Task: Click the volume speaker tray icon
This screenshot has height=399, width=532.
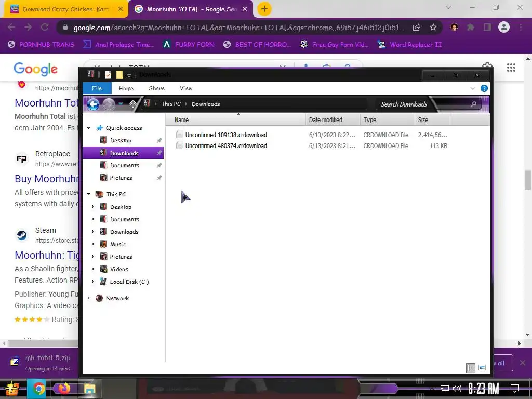Action: (457, 389)
